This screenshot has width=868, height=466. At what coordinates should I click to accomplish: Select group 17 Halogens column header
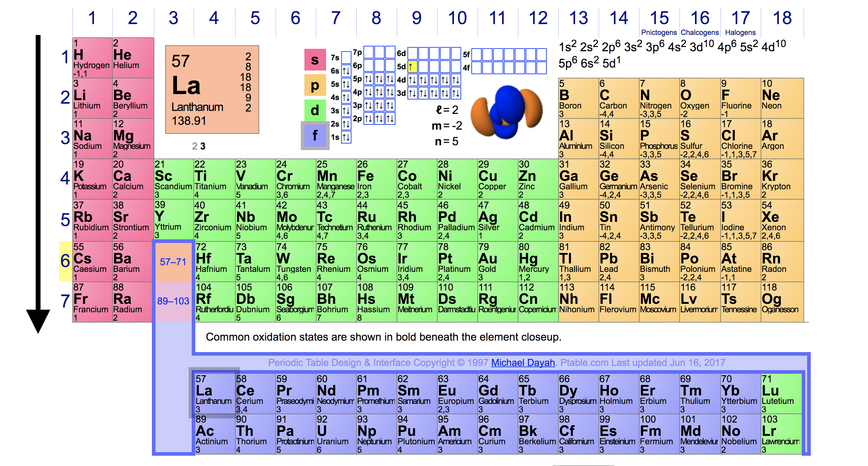tap(741, 22)
